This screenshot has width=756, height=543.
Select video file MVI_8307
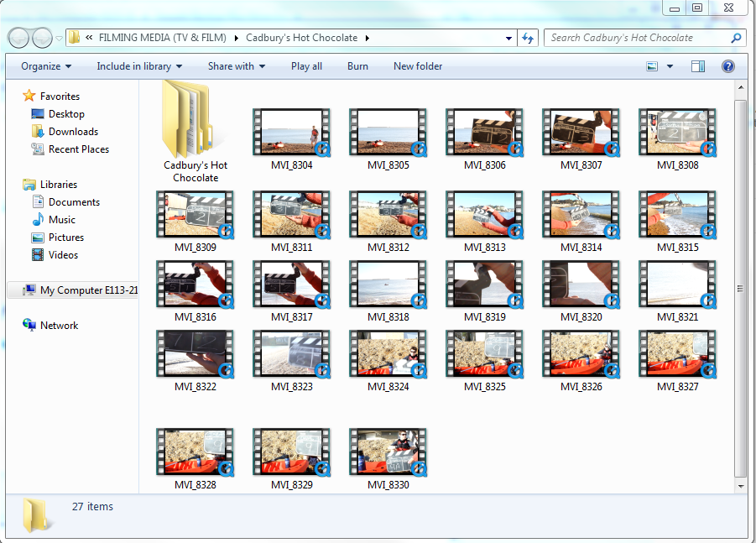point(581,140)
